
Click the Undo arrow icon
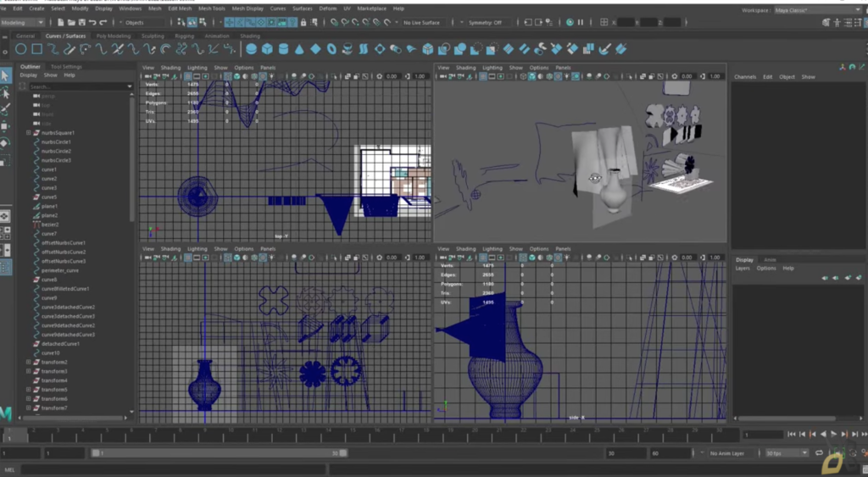click(x=92, y=22)
